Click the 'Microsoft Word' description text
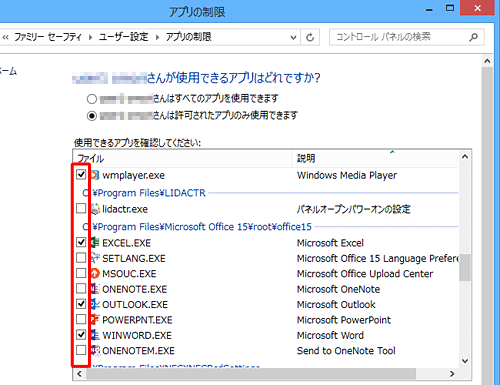 tap(330, 335)
